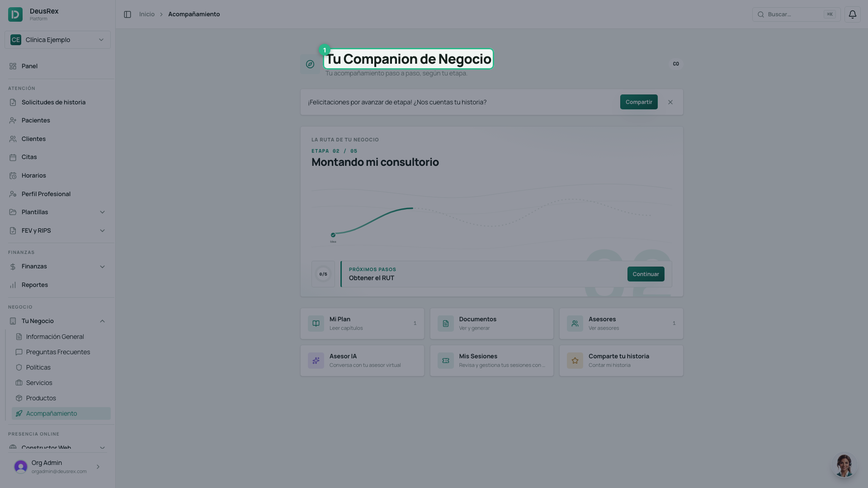Open Clientes in the sidebar
868x488 pixels.
pos(57,139)
